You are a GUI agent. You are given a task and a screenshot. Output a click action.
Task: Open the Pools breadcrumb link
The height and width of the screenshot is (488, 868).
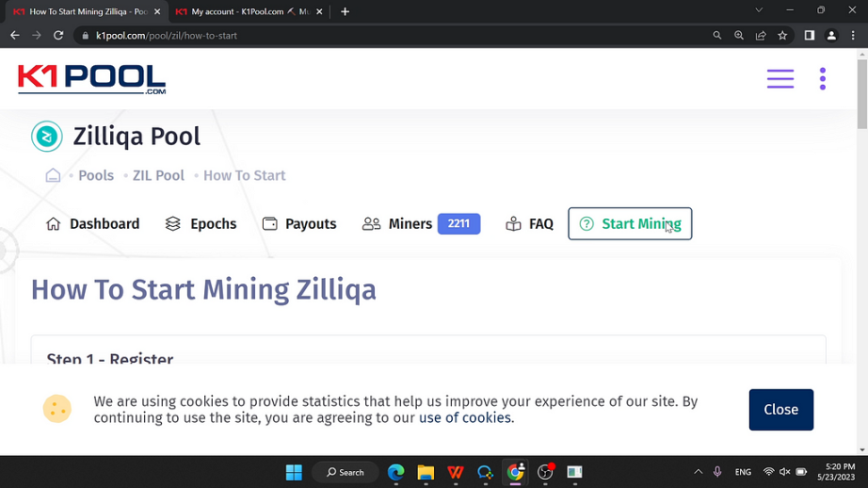pos(96,175)
